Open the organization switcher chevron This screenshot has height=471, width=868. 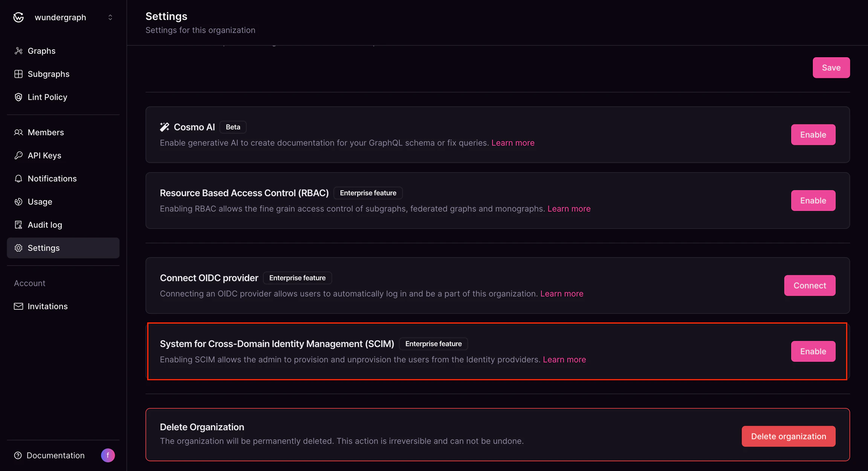click(x=110, y=17)
